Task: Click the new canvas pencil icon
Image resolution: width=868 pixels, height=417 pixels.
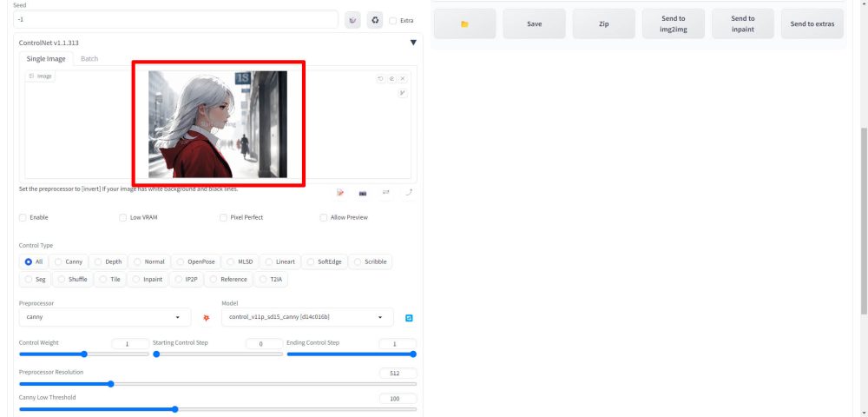Action: pyautogui.click(x=340, y=192)
